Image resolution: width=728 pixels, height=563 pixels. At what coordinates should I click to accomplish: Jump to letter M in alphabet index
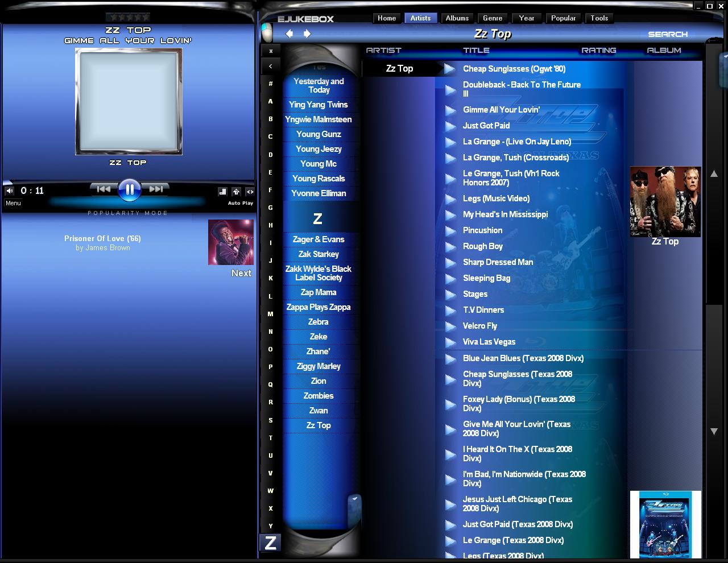(x=271, y=314)
